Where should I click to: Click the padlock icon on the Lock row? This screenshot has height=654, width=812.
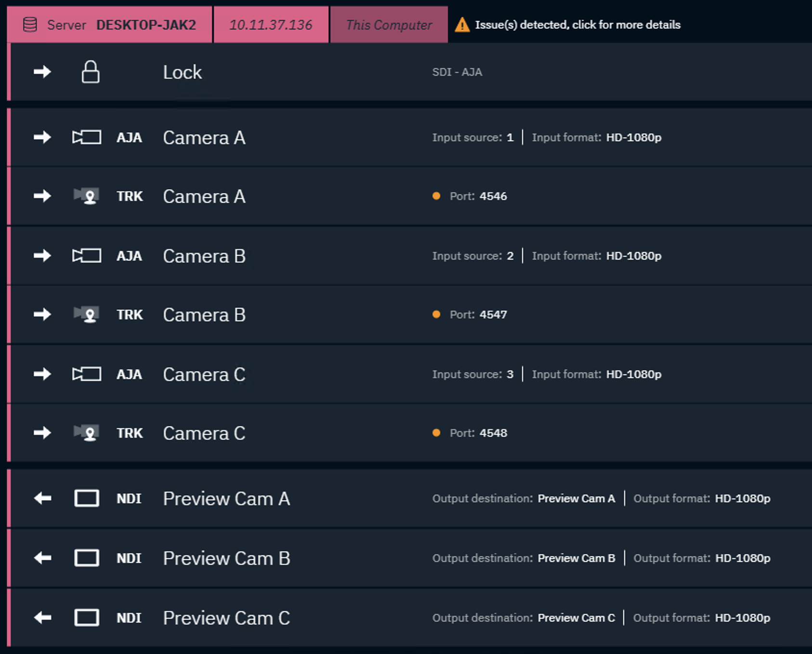91,72
